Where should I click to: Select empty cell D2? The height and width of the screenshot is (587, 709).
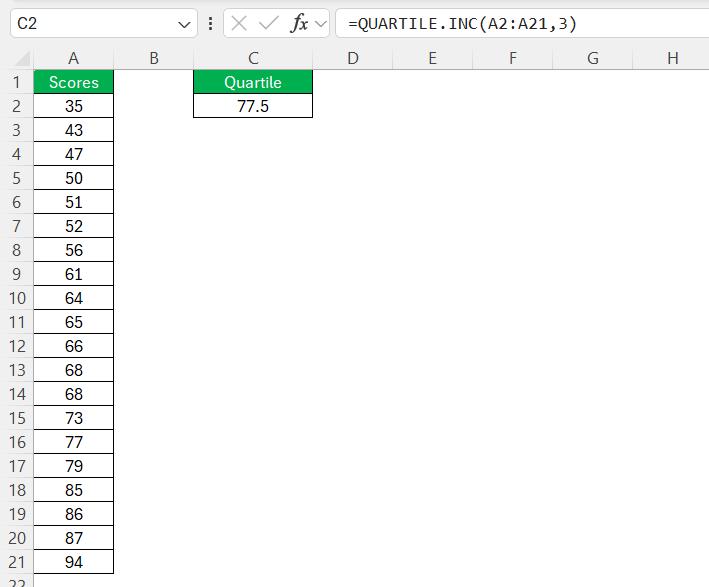[353, 106]
